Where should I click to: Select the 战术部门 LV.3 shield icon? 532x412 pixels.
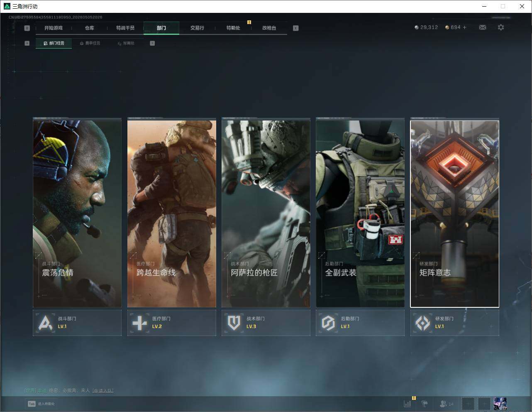point(234,323)
